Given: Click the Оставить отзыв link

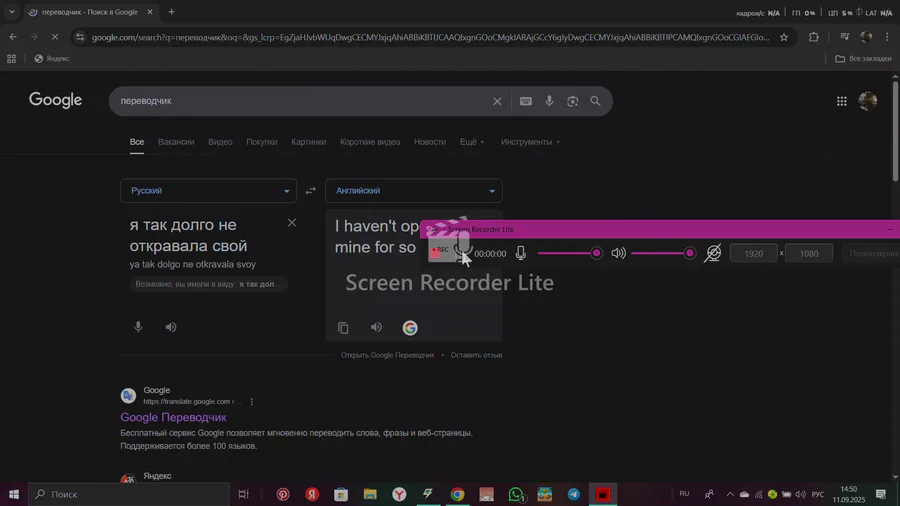Looking at the screenshot, I should (x=476, y=355).
